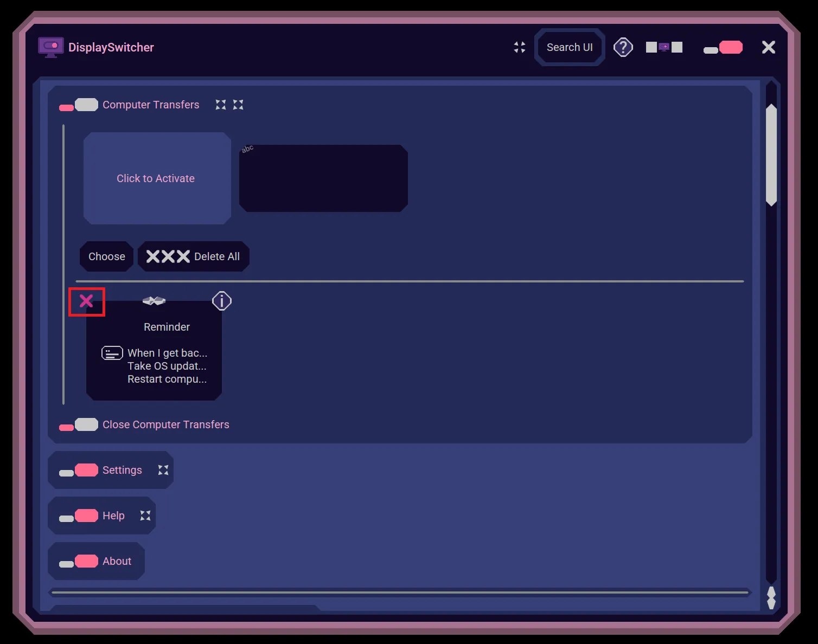The image size is (818, 644).
Task: Click the Help label in the section list
Action: (x=113, y=516)
